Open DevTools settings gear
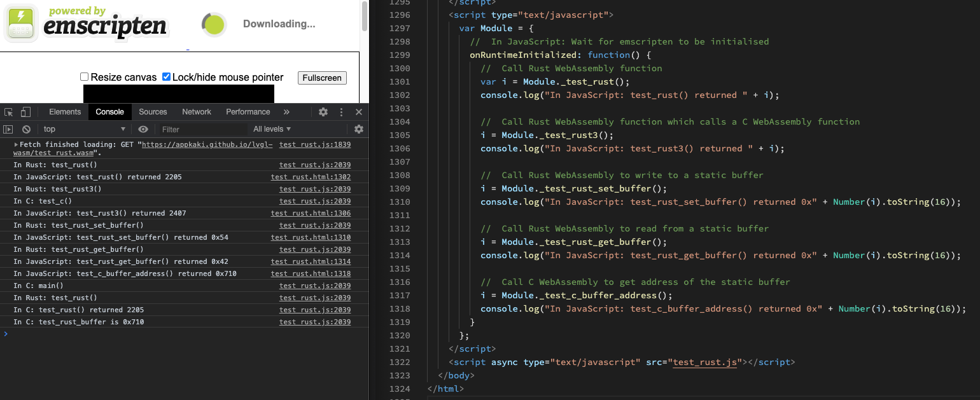980x400 pixels. point(323,112)
